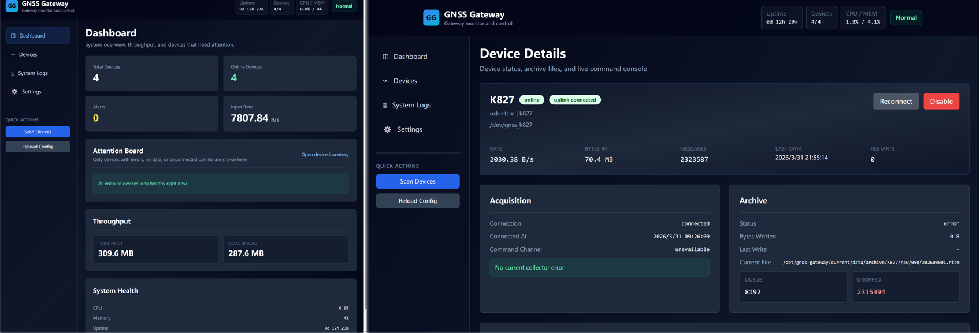Click Dashboard icon in Device Details sidebar
The height and width of the screenshot is (333, 980).
(x=385, y=57)
